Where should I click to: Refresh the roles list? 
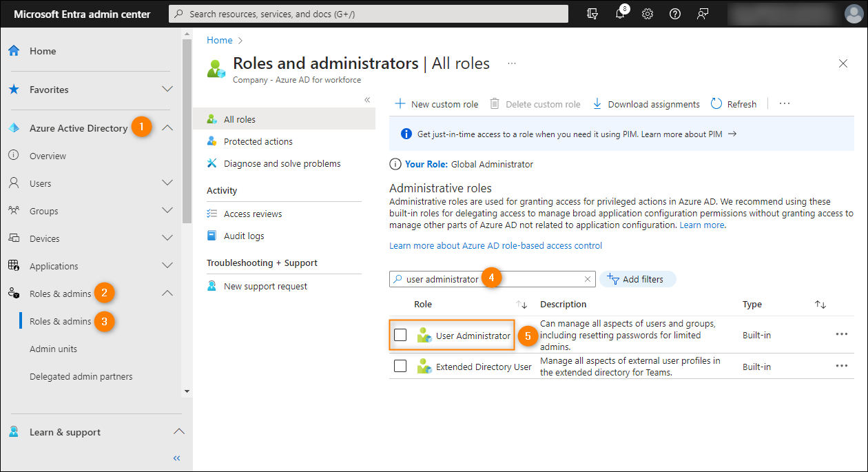pyautogui.click(x=734, y=104)
